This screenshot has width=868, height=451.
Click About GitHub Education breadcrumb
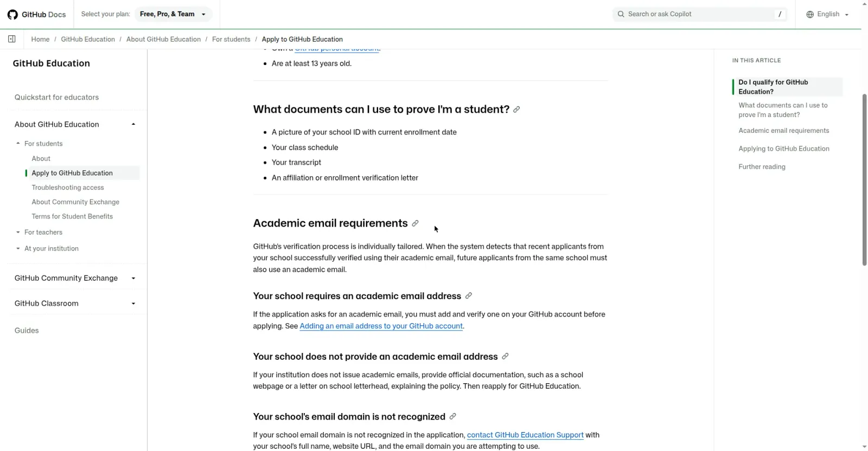point(163,40)
